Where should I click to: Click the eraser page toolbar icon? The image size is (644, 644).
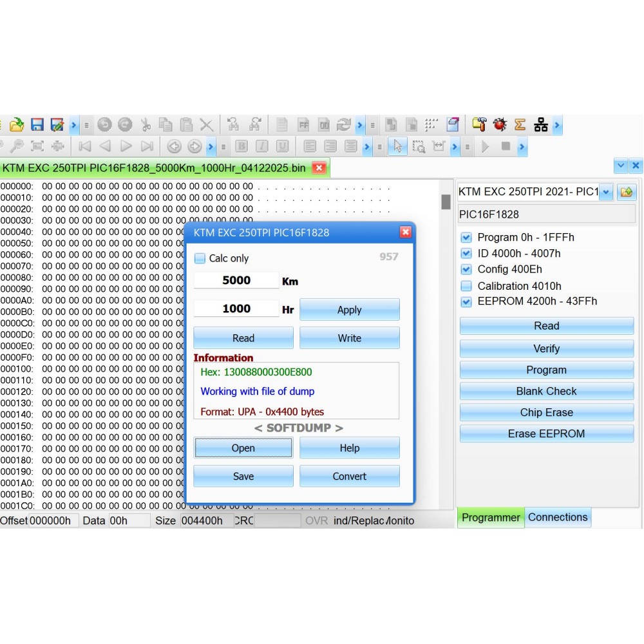pyautogui.click(x=453, y=124)
